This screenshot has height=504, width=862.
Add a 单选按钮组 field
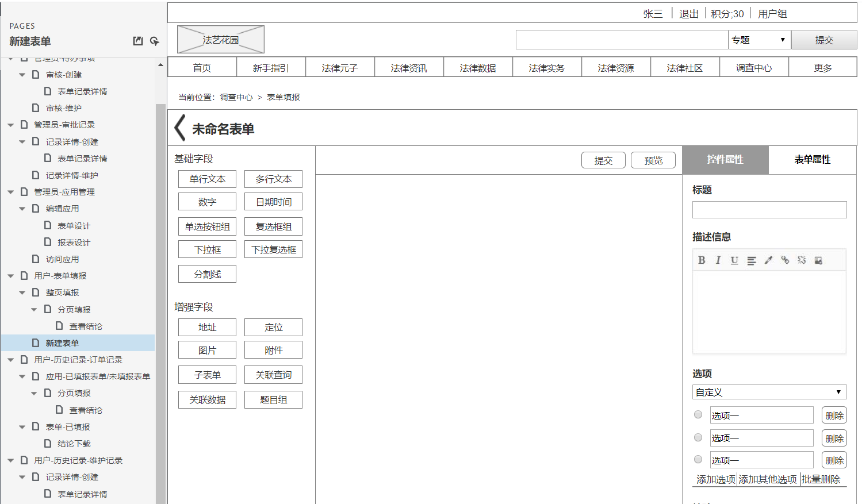pos(207,226)
